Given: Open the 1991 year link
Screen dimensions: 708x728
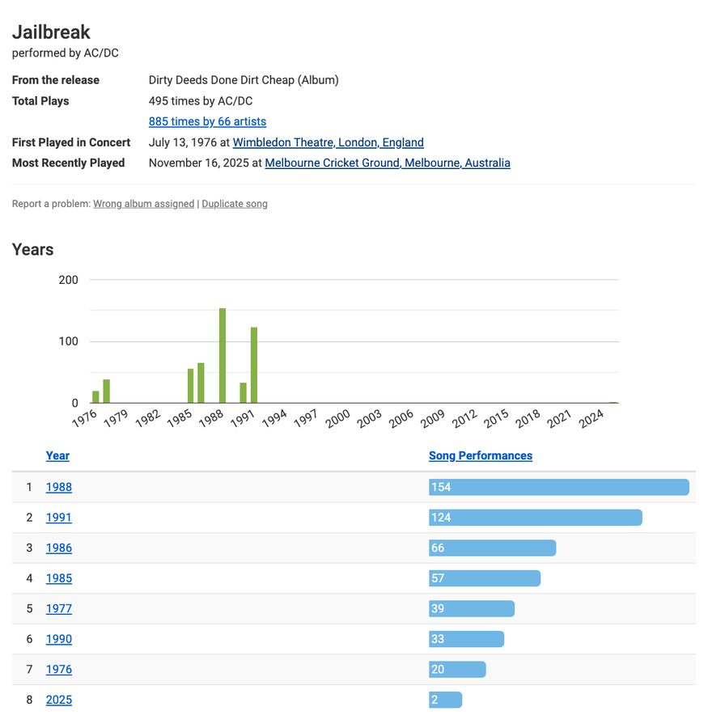Looking at the screenshot, I should pos(58,518).
